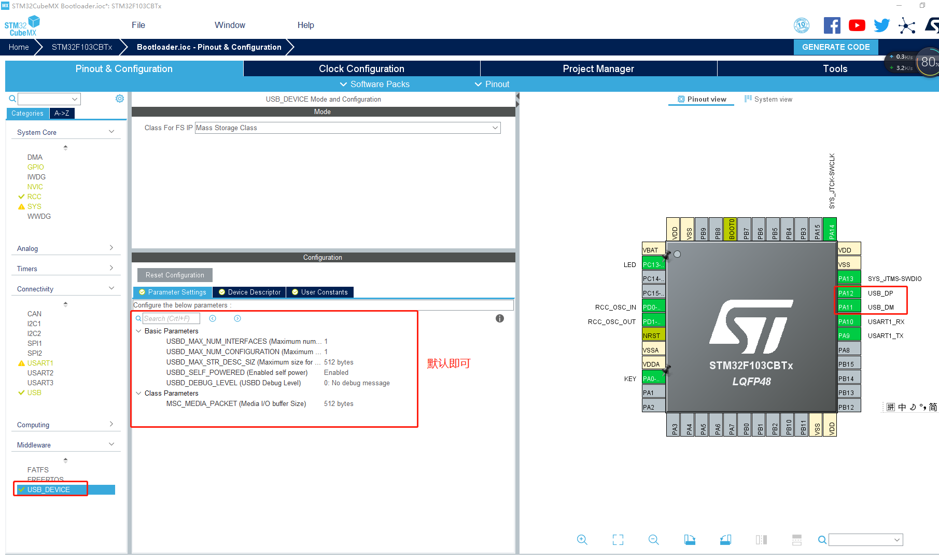Open the pin search dropdown arrow
The width and height of the screenshot is (939, 560).
pyautogui.click(x=896, y=540)
